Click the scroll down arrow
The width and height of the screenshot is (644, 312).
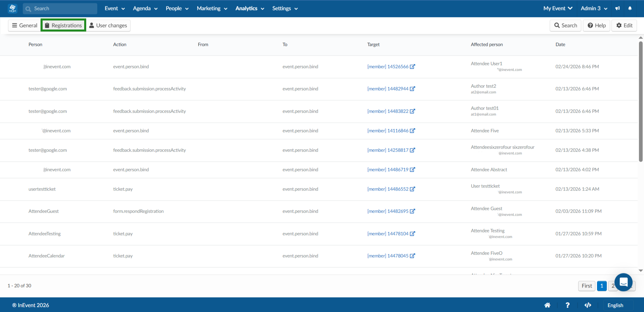pos(641,270)
